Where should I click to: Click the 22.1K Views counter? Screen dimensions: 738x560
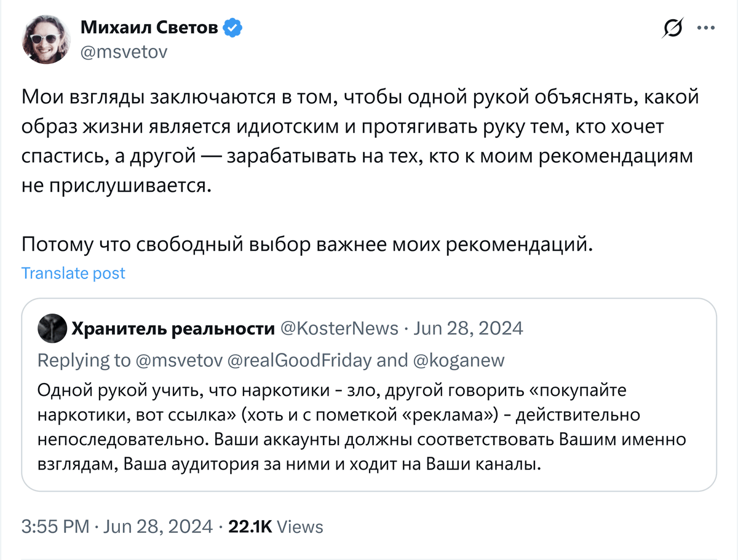[x=276, y=527]
